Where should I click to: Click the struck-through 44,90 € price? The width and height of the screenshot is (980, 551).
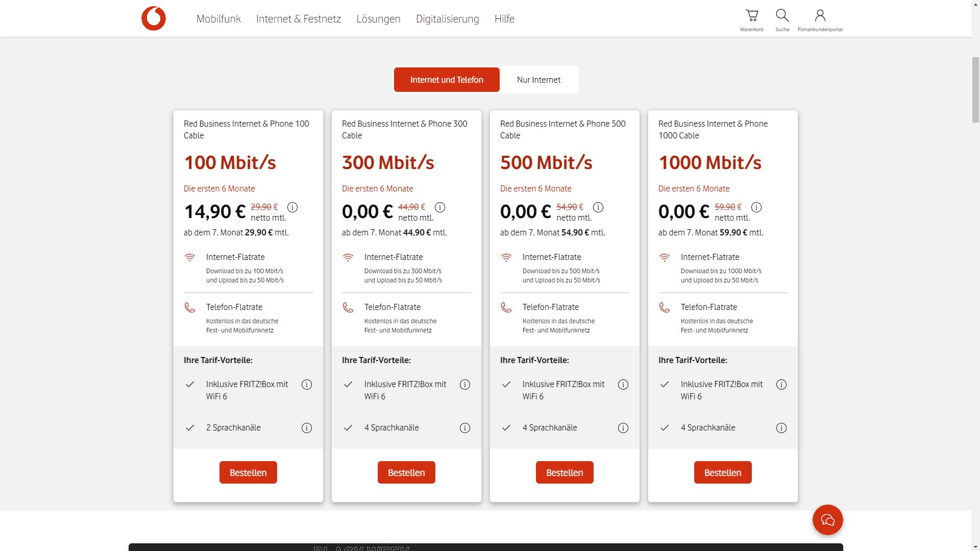(411, 207)
